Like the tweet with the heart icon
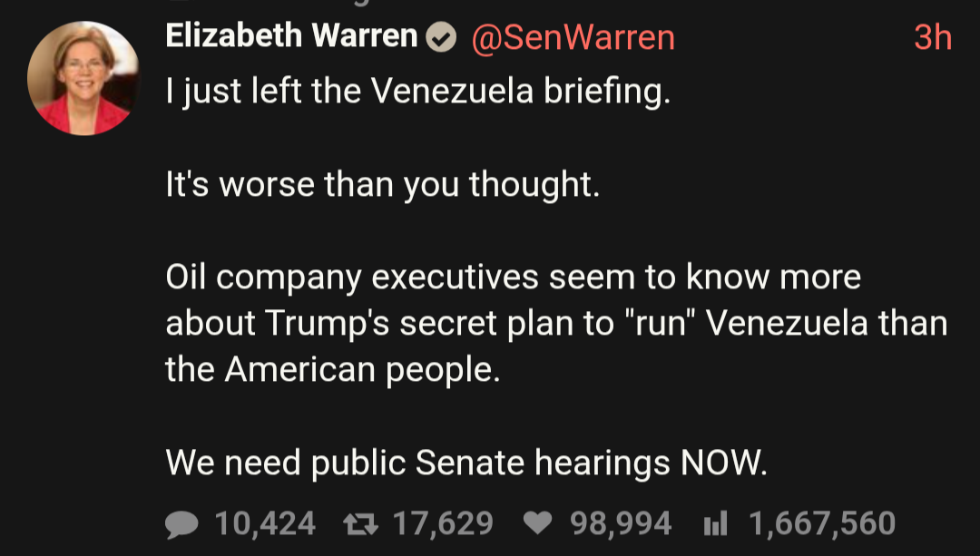 coord(539,523)
